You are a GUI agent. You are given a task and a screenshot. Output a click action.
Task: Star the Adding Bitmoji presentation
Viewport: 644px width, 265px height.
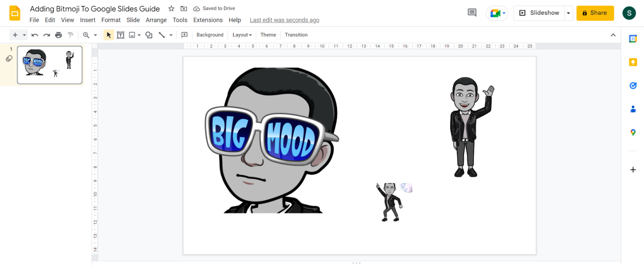[171, 8]
